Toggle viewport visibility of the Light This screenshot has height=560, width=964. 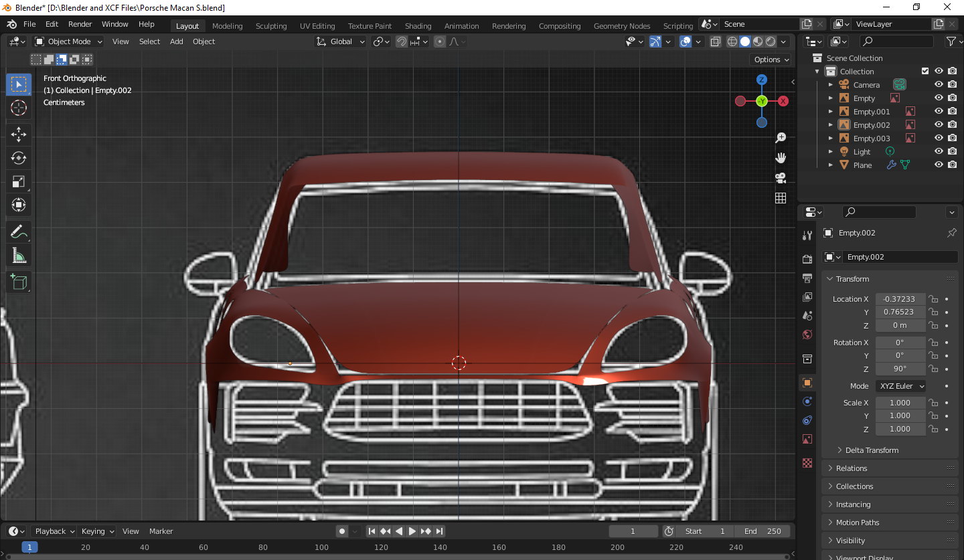[x=939, y=152]
